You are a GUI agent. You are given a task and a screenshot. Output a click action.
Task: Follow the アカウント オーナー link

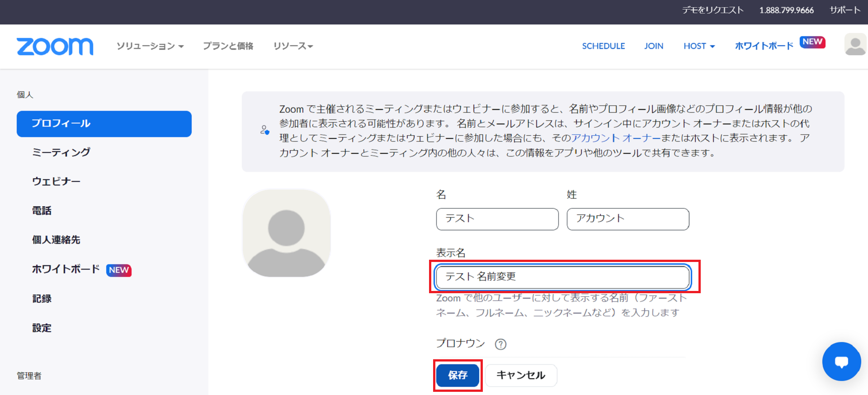(x=616, y=138)
